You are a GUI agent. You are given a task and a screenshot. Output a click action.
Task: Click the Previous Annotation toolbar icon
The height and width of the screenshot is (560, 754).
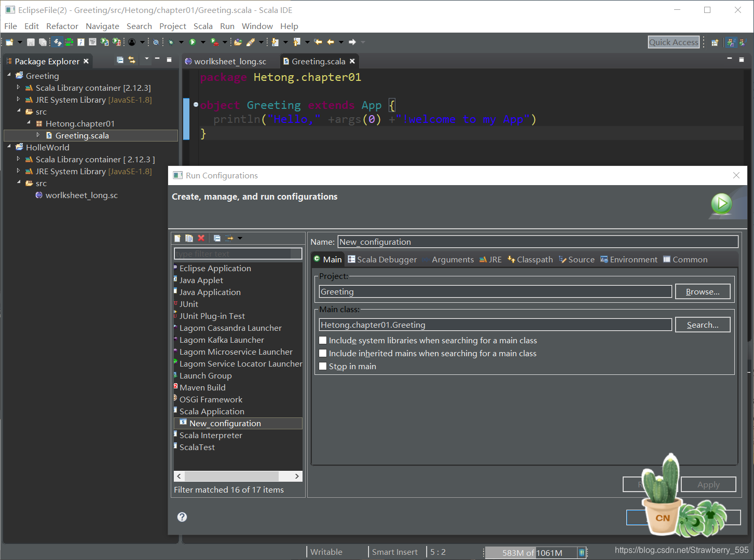[297, 42]
